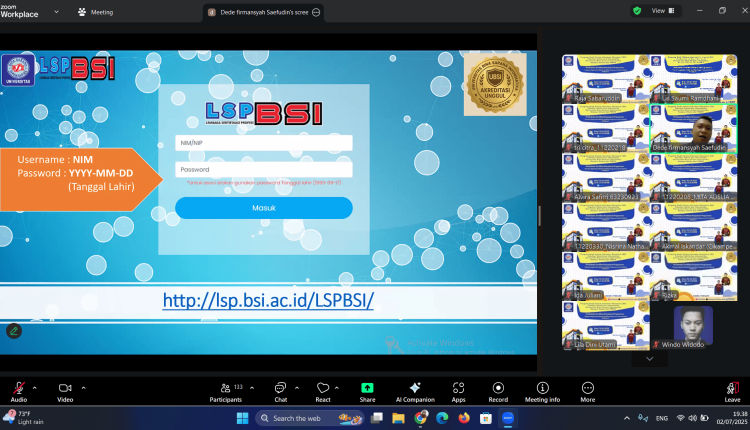The height and width of the screenshot is (430, 750).
Task: Open the View layout menu
Action: pyautogui.click(x=663, y=11)
